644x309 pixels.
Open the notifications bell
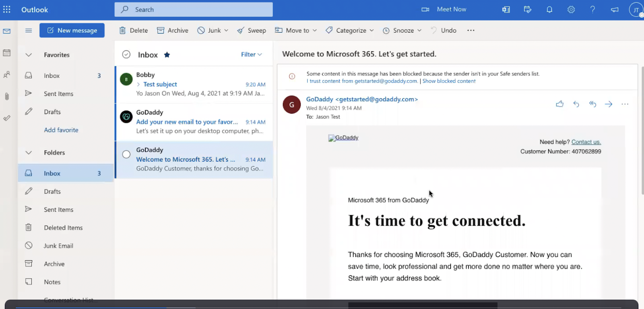[549, 10]
